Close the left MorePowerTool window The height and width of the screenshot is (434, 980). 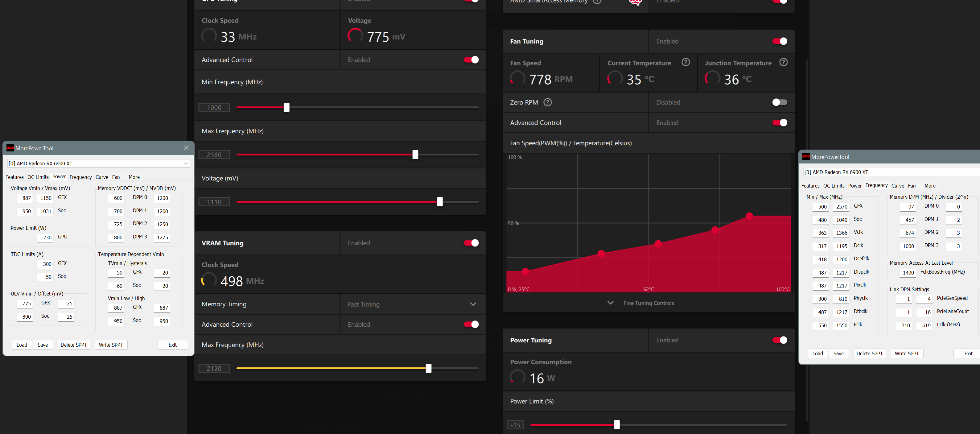[x=186, y=148]
